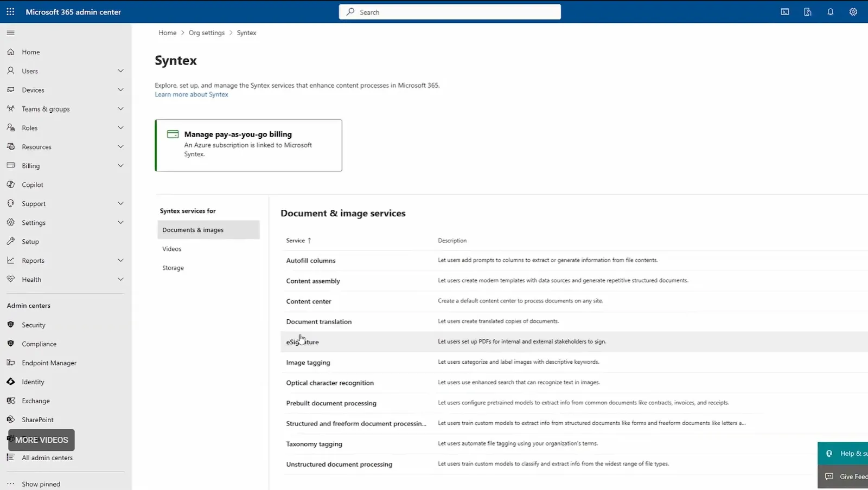The width and height of the screenshot is (868, 490).
Task: Click the Compliance shield icon
Action: (x=10, y=344)
